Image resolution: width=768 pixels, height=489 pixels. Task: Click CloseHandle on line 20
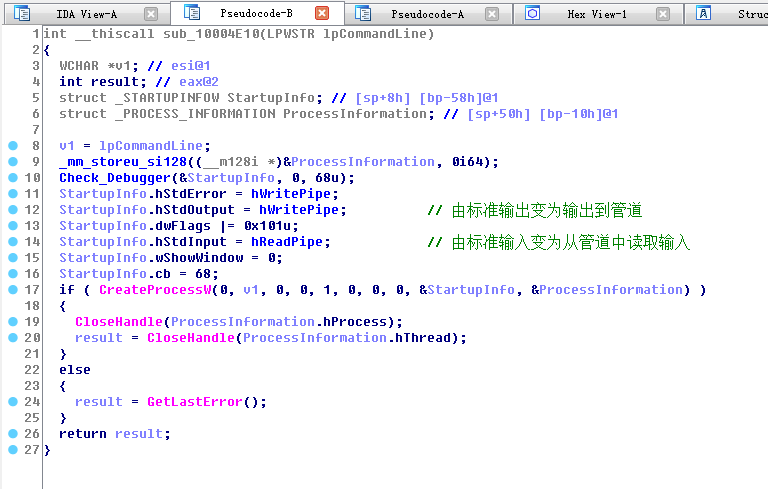coord(191,338)
